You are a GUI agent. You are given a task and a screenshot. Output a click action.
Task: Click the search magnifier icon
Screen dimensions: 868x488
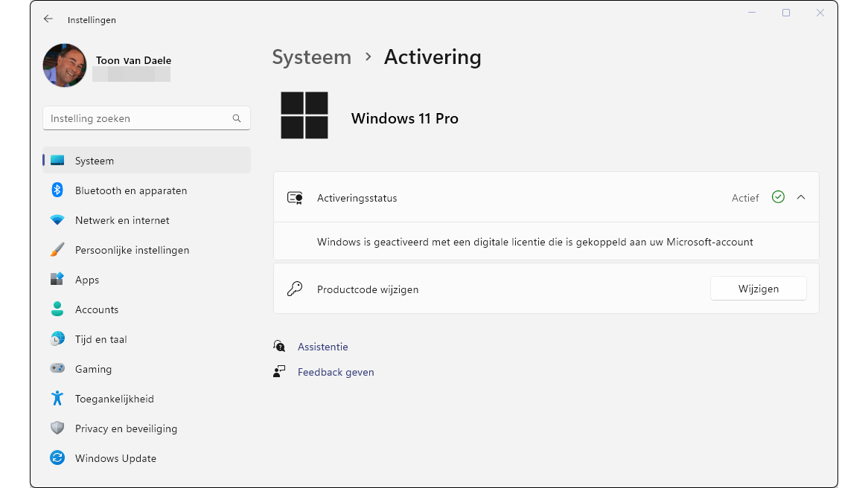pyautogui.click(x=237, y=118)
